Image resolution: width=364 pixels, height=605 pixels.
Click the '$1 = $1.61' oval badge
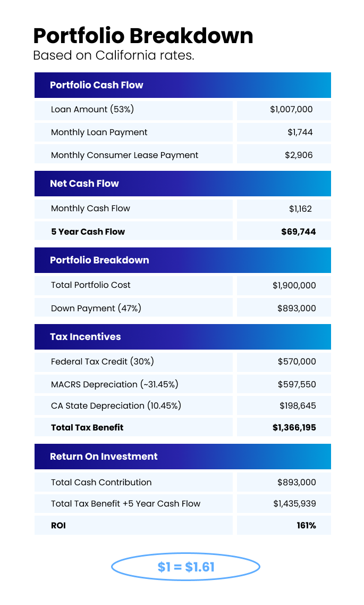click(x=185, y=567)
